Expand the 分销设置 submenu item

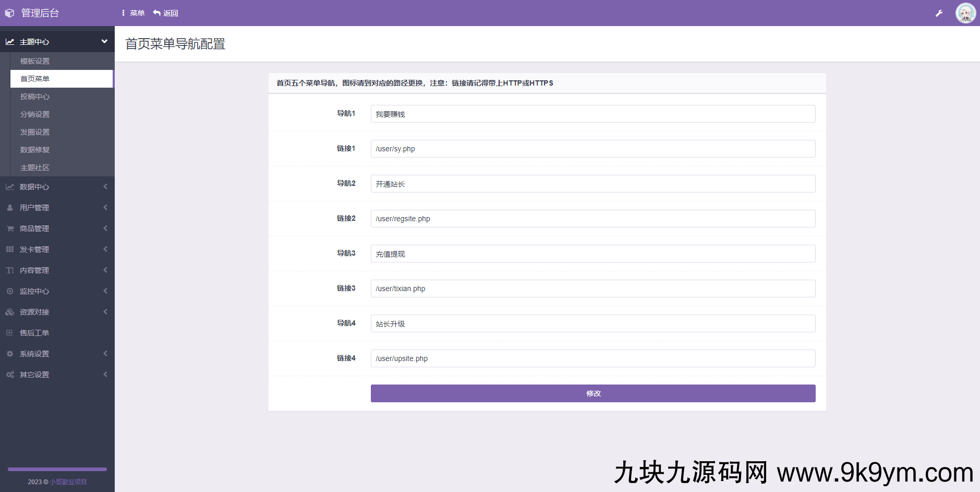coord(35,114)
